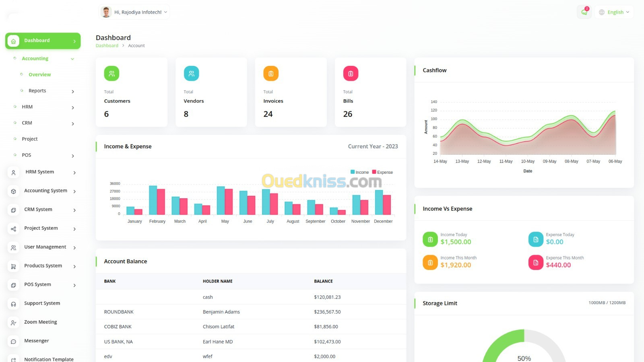Select Overview in the sidebar
The height and width of the screenshot is (362, 644).
pyautogui.click(x=39, y=75)
